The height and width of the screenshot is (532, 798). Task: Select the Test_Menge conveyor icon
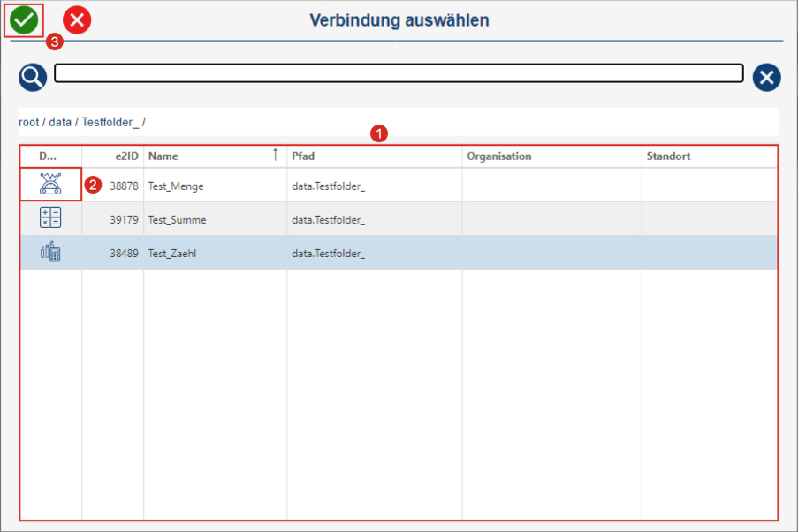point(50,185)
